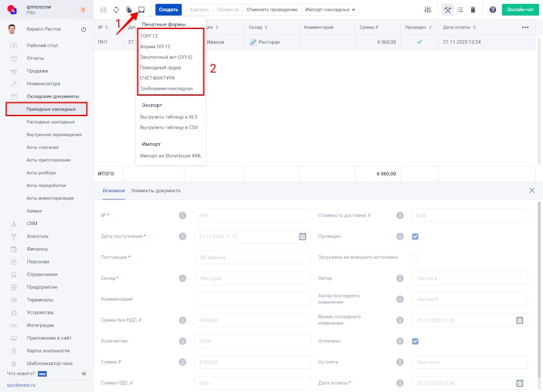
Task: Click the Комментарий input field
Action: [x=252, y=299]
